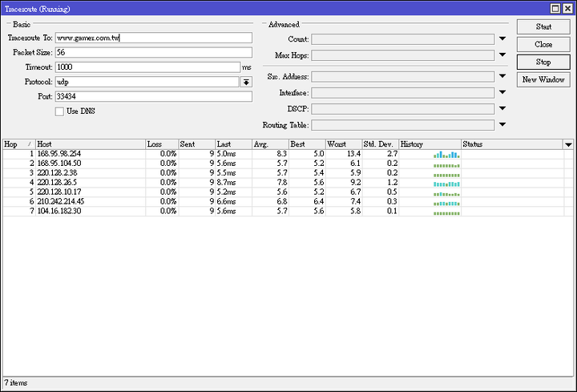577x392 pixels.
Task: Stop the running traceroute
Action: click(543, 63)
